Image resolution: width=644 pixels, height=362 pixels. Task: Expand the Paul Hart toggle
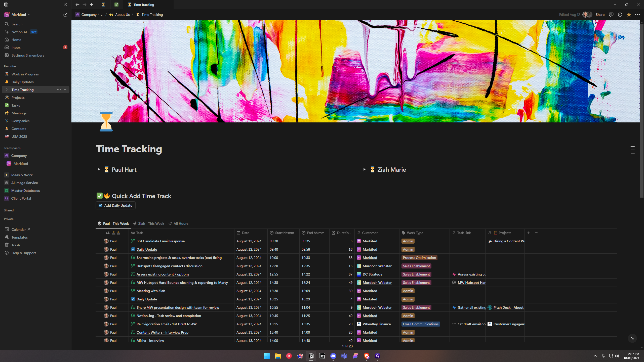point(99,169)
